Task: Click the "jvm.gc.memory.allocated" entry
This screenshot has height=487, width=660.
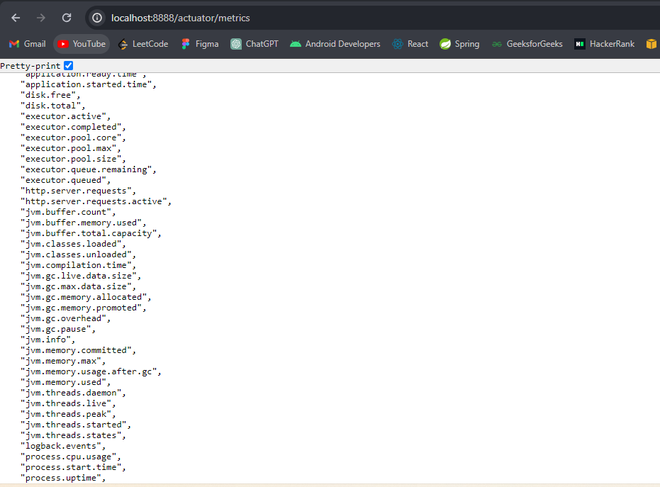Action: [x=86, y=297]
